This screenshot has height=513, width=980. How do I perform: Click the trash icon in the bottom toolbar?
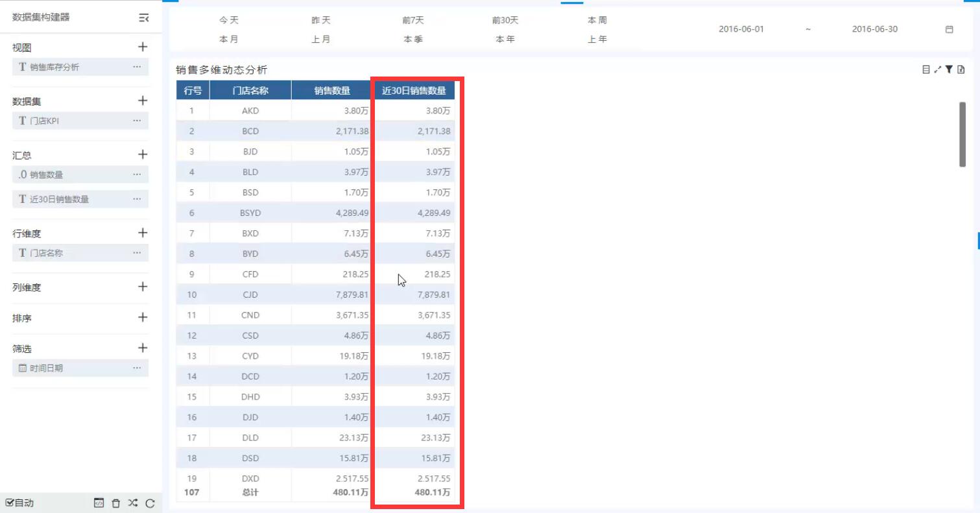coord(116,503)
